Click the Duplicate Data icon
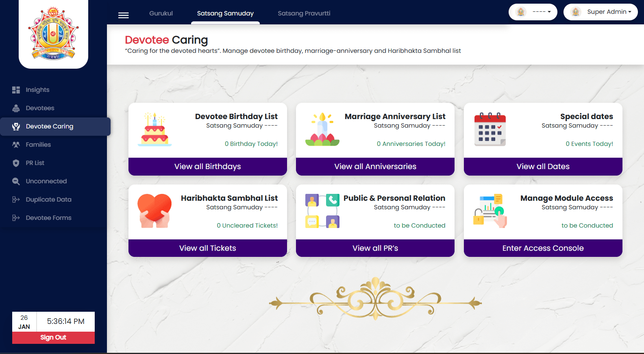This screenshot has height=354, width=644. click(16, 200)
